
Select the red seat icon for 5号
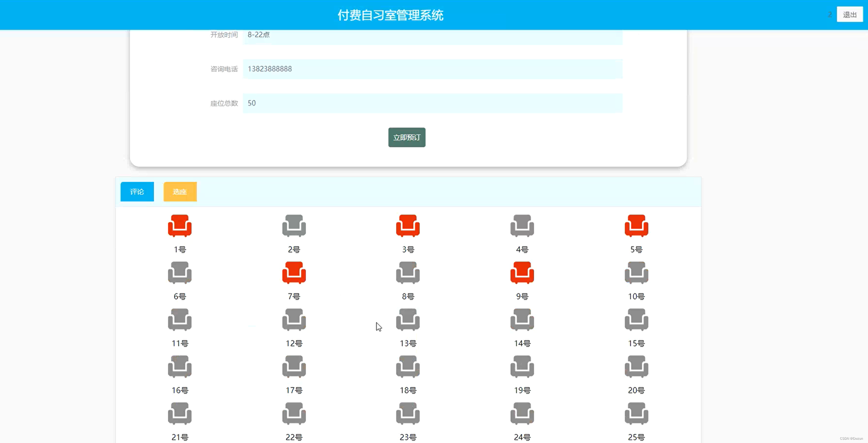point(636,226)
